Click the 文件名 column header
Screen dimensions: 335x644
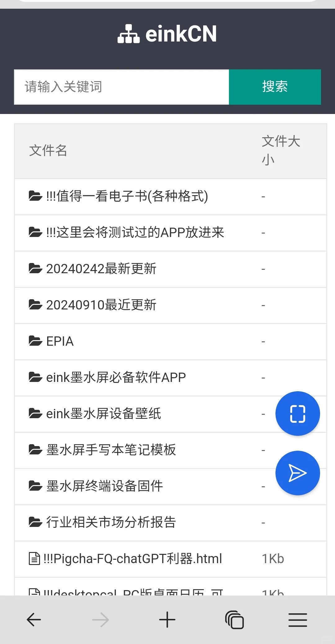point(48,151)
